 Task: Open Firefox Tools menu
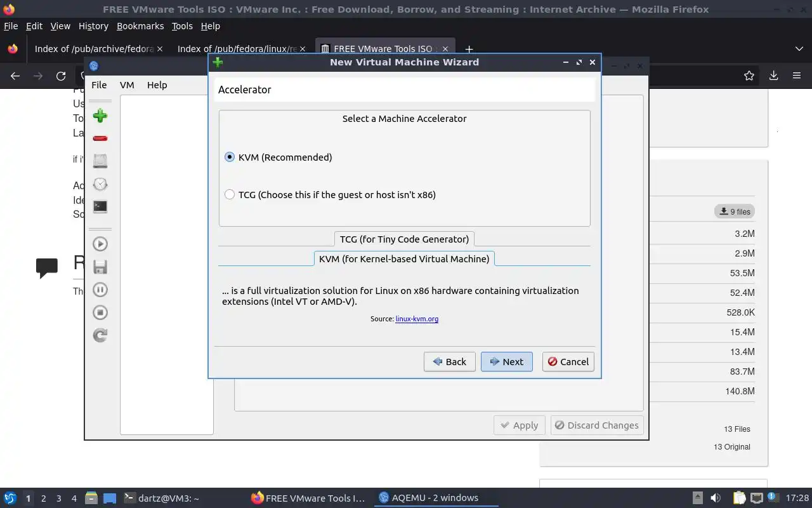click(x=182, y=26)
